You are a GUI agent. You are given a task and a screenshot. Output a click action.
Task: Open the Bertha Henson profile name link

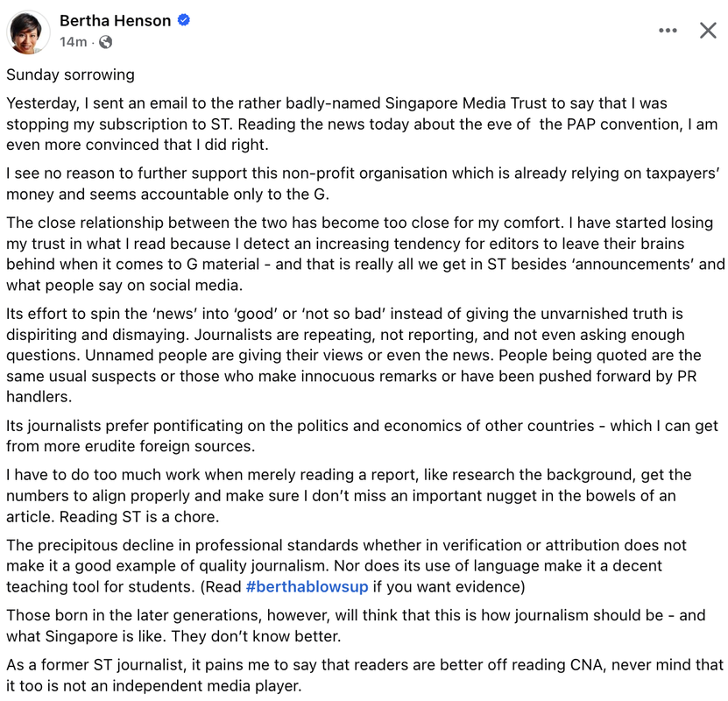115,21
